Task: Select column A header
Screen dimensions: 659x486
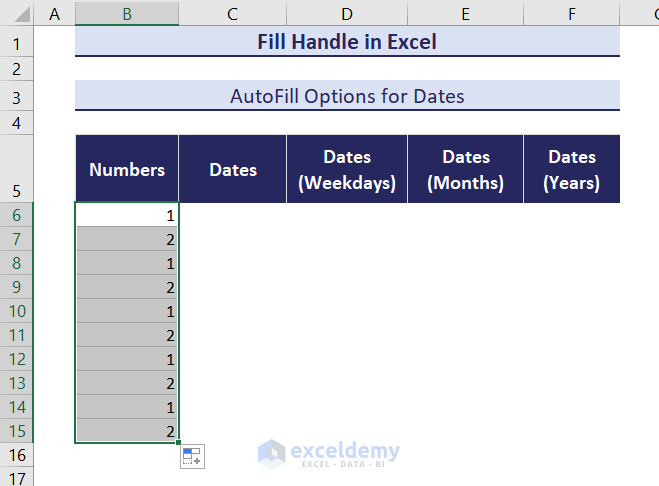Action: click(x=54, y=13)
